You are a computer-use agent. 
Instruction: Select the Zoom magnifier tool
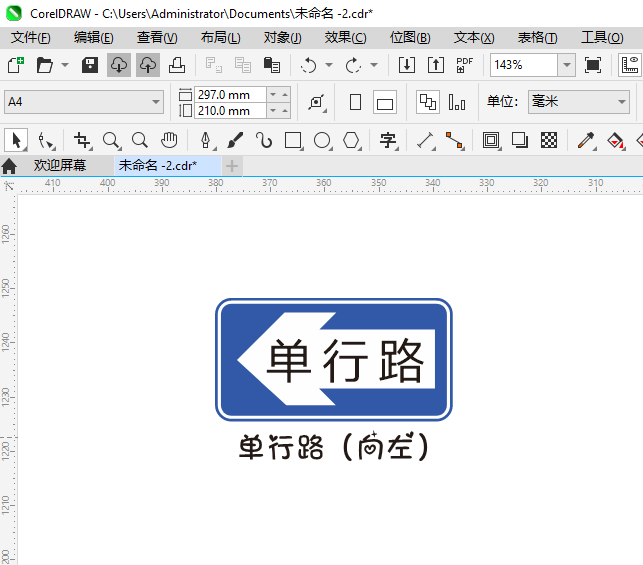(x=111, y=140)
